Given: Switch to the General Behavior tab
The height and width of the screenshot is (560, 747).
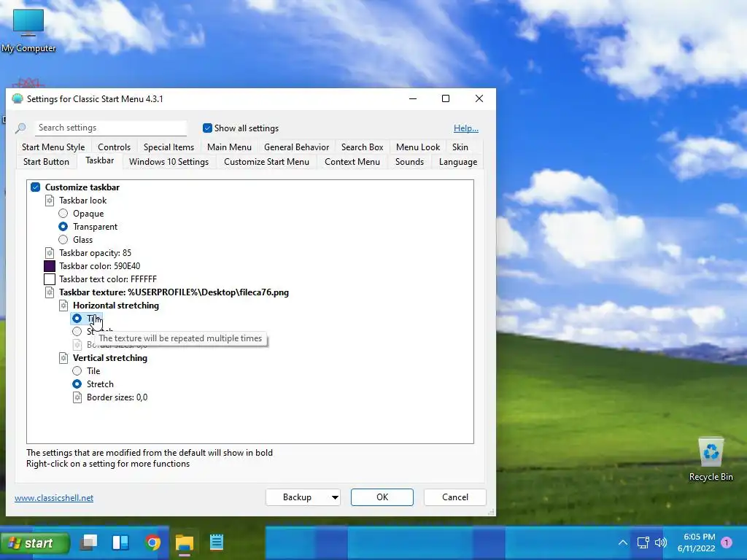Looking at the screenshot, I should [296, 147].
